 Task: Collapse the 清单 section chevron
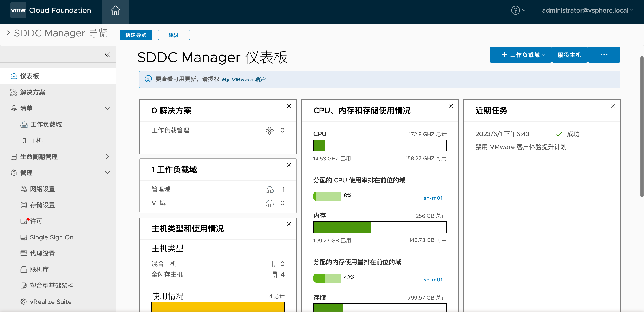tap(107, 108)
